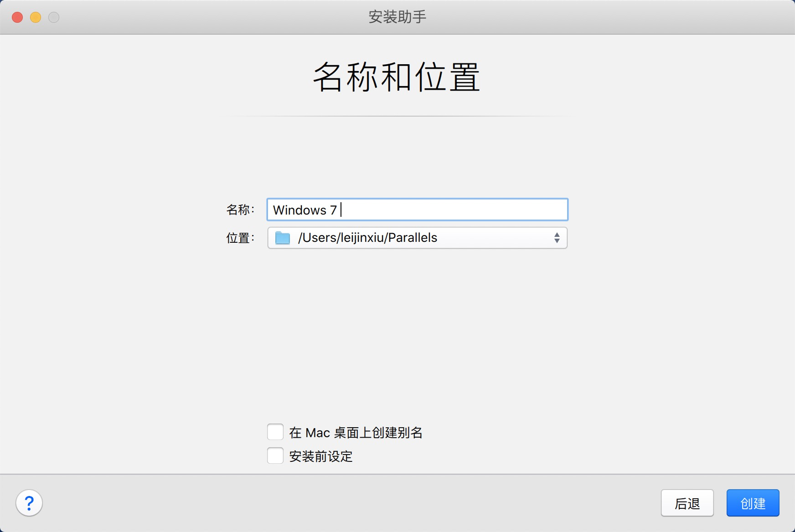Focus the 名称 name input field

(x=418, y=210)
